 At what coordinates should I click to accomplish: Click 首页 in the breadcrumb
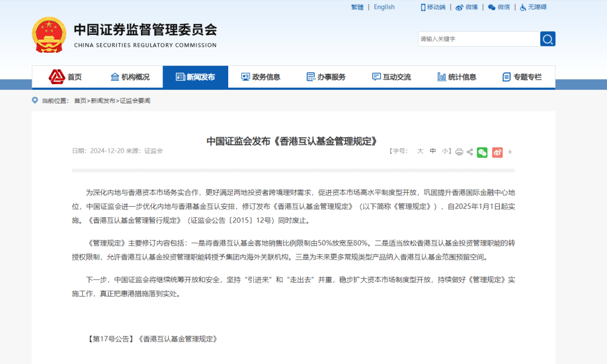point(80,101)
